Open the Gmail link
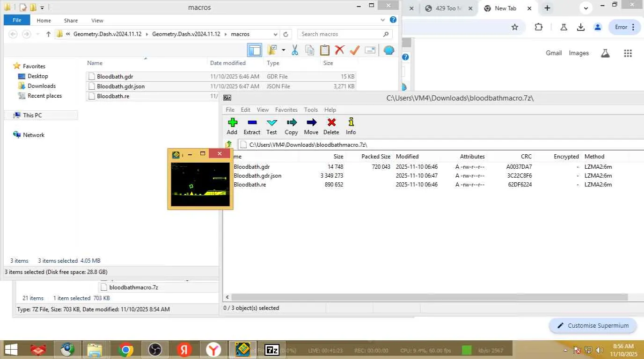 [x=554, y=53]
